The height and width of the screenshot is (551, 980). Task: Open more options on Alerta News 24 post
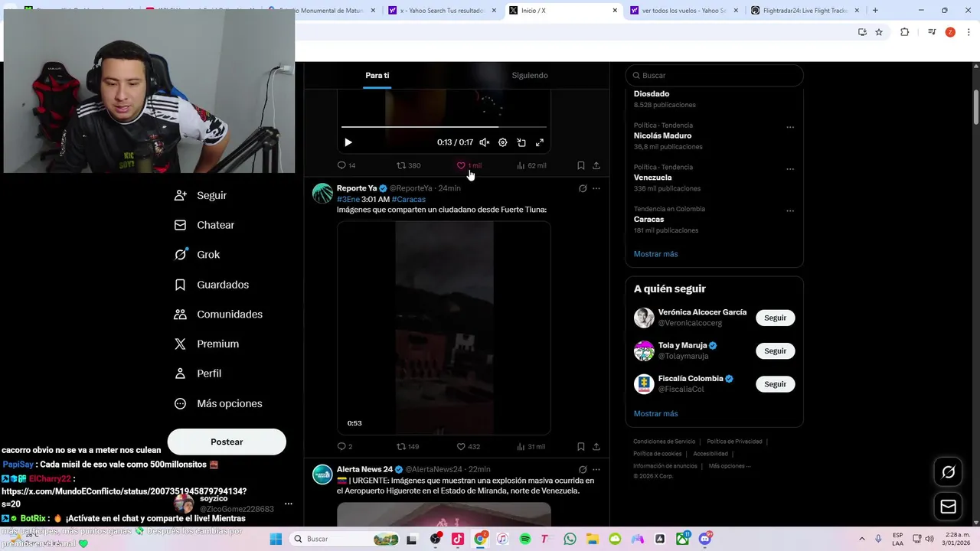(596, 469)
